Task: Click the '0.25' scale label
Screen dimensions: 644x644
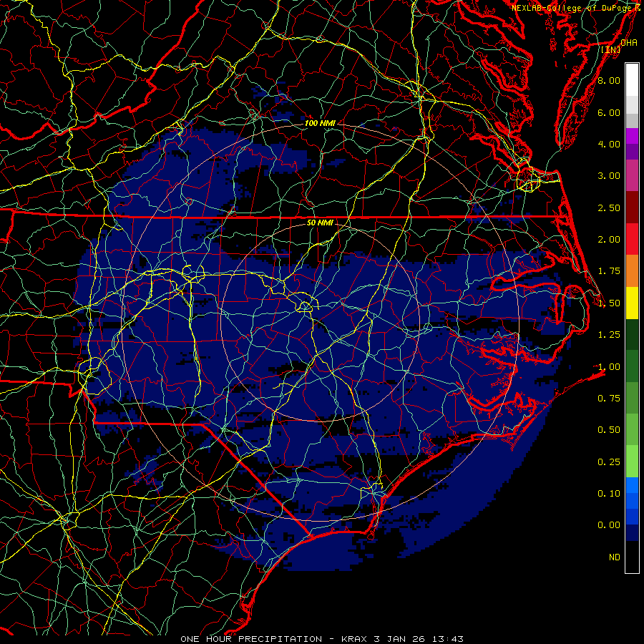Action: [609, 462]
